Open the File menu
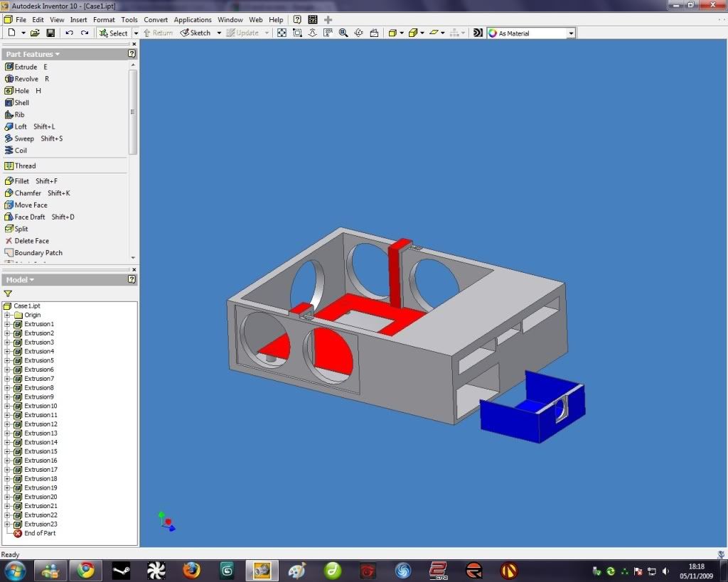Viewport: 728px width, 582px height. click(x=21, y=19)
